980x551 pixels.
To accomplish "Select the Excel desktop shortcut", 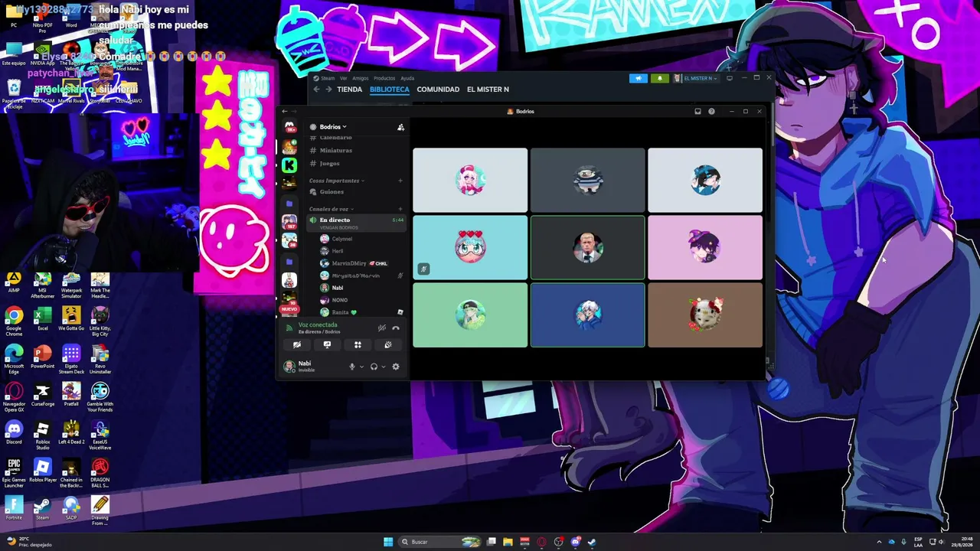I will pos(43,320).
